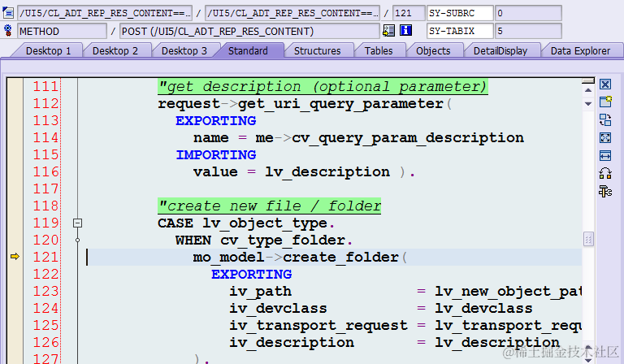Image resolution: width=624 pixels, height=364 pixels.
Task: Click iv_transport_request parameter on line 125
Action: point(318,326)
